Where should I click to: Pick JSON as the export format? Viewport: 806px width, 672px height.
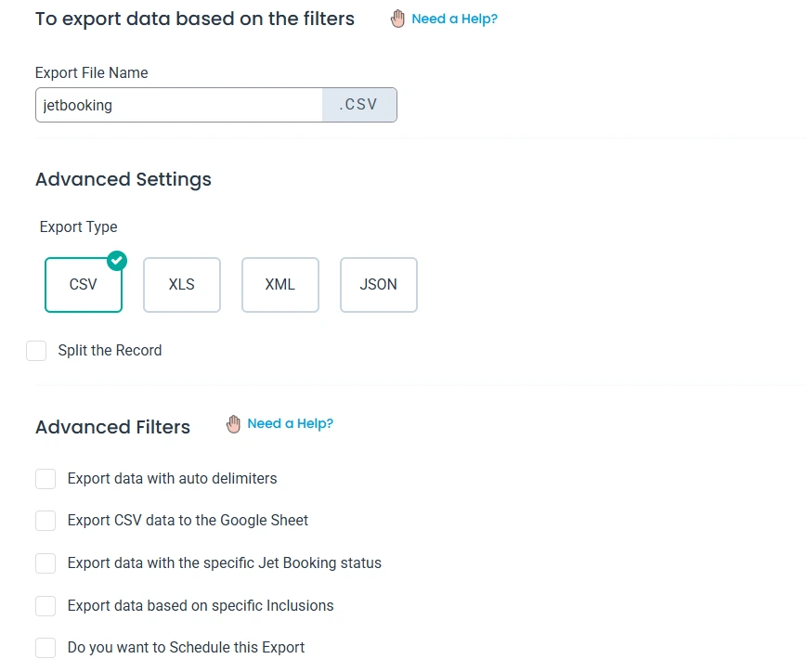[x=379, y=285]
